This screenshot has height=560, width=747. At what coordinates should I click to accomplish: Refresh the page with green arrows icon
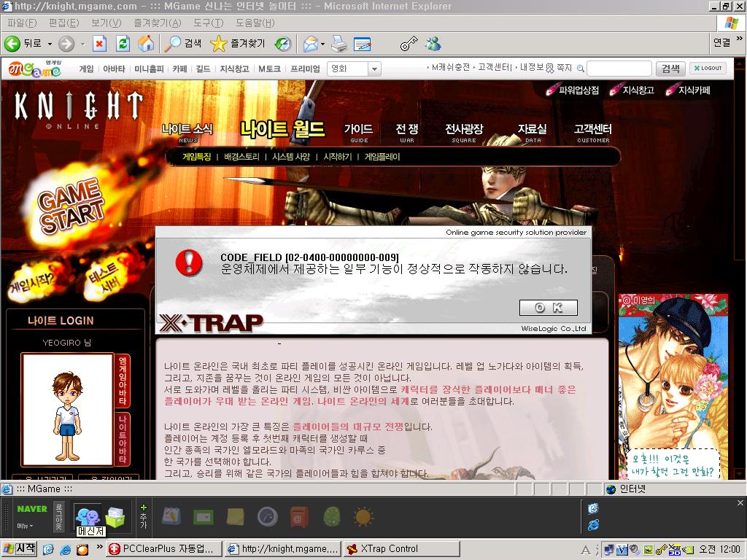click(123, 44)
